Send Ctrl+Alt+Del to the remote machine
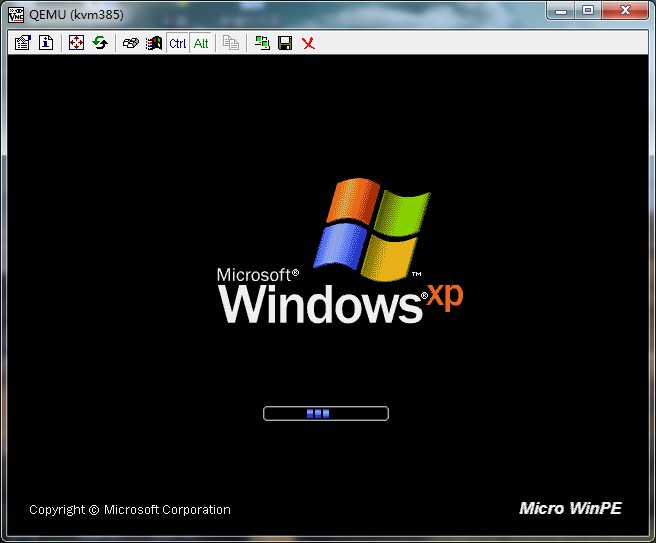The height and width of the screenshot is (543, 656). (x=131, y=43)
